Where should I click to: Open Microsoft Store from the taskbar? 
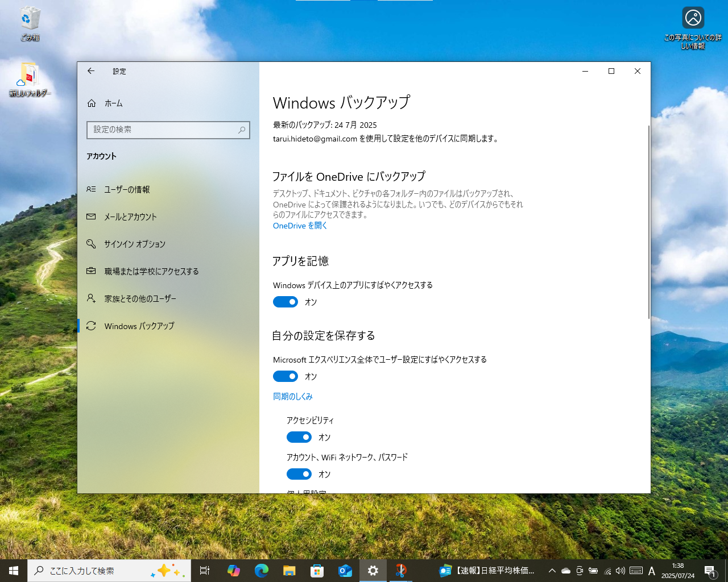317,571
